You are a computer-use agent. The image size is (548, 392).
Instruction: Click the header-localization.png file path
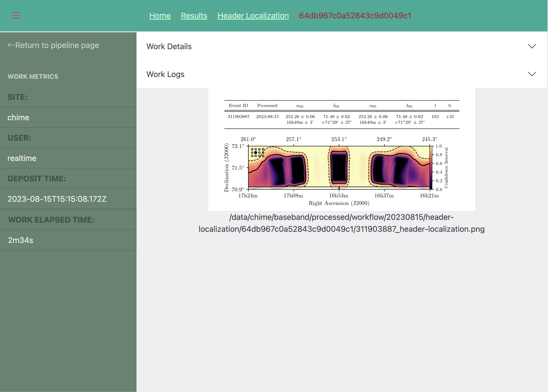coord(342,223)
